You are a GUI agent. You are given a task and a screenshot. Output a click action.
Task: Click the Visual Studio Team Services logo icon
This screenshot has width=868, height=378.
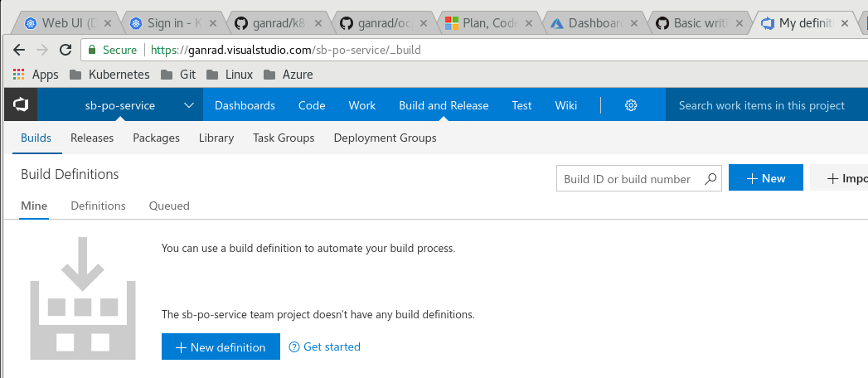[21, 104]
